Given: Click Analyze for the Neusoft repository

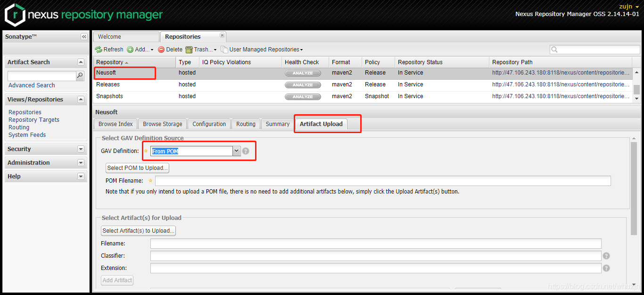Looking at the screenshot, I should pos(303,73).
